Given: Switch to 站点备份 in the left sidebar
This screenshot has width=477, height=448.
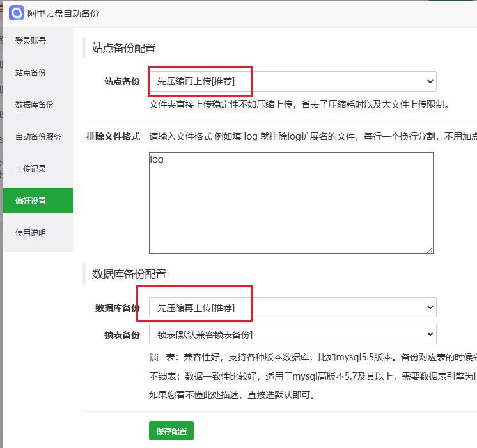Looking at the screenshot, I should click(x=31, y=73).
